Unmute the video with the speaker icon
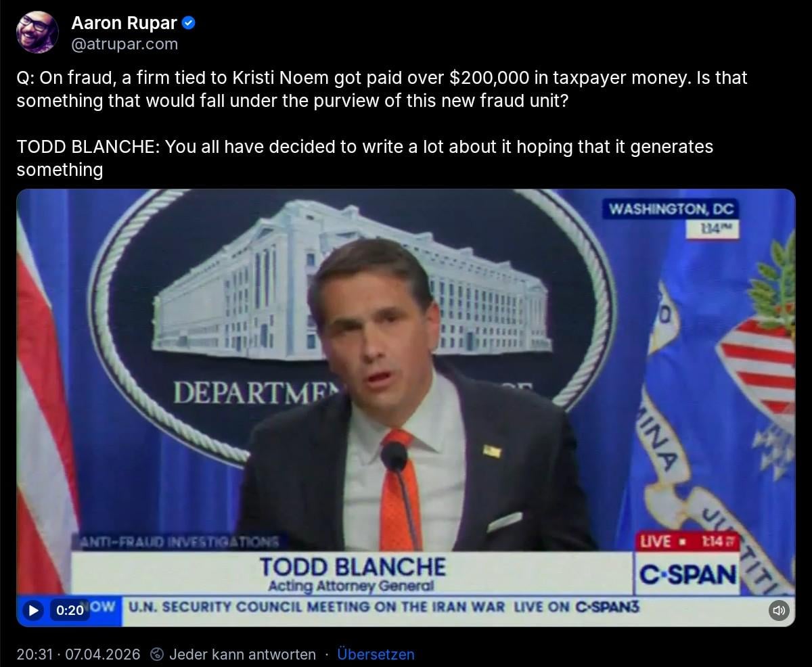This screenshot has width=812, height=667. 779,610
